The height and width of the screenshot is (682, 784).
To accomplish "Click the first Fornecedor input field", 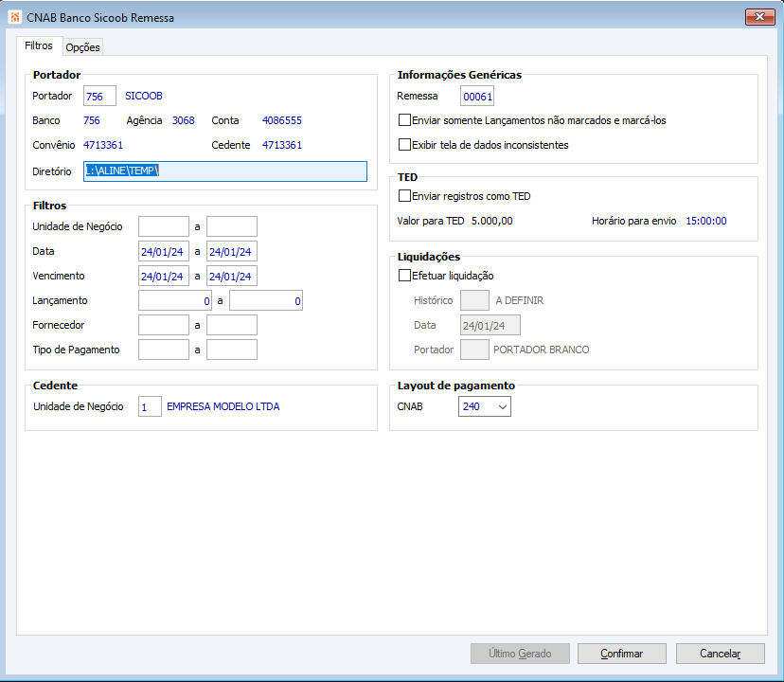I will 163,325.
